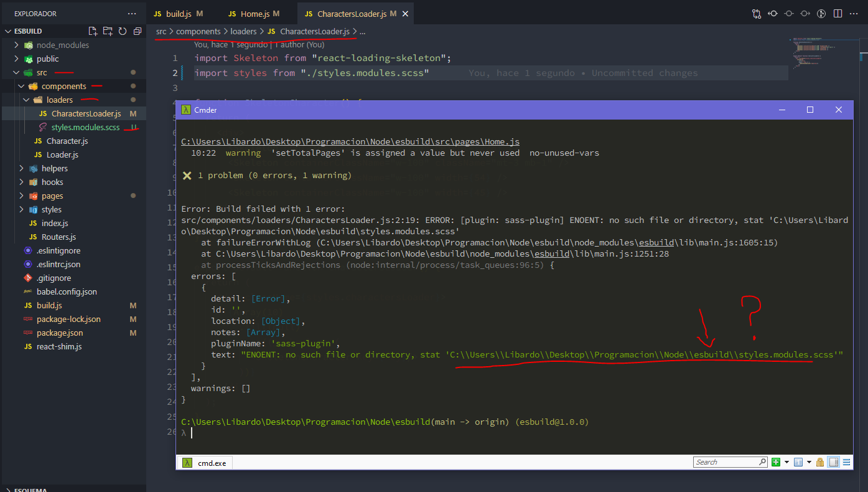Click src breadcrumb segment
Viewport: 868px width, 492px height.
coord(161,31)
